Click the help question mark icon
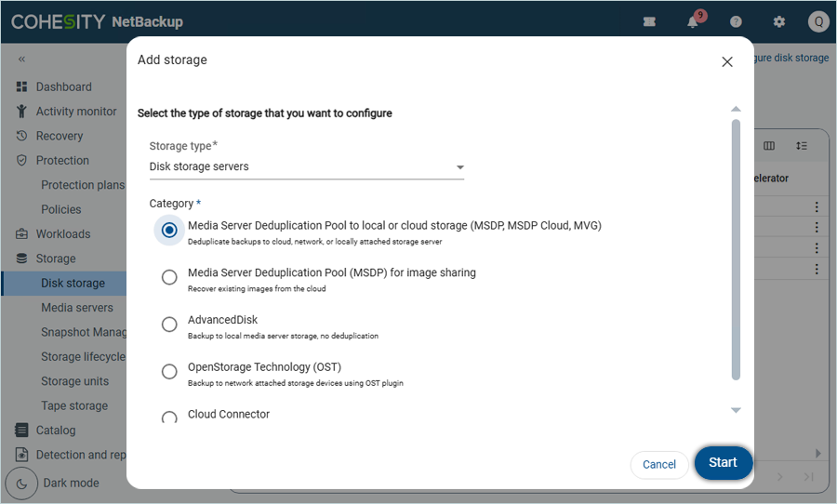The image size is (837, 504). click(x=736, y=22)
